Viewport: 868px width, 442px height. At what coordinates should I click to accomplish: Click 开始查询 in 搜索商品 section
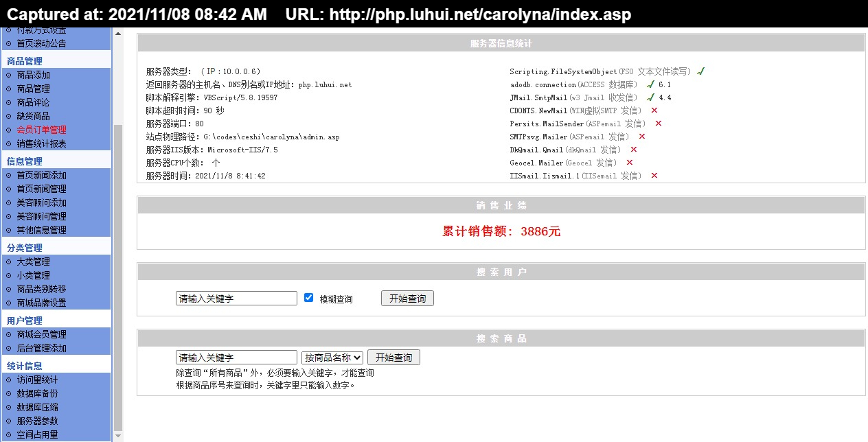(x=393, y=358)
